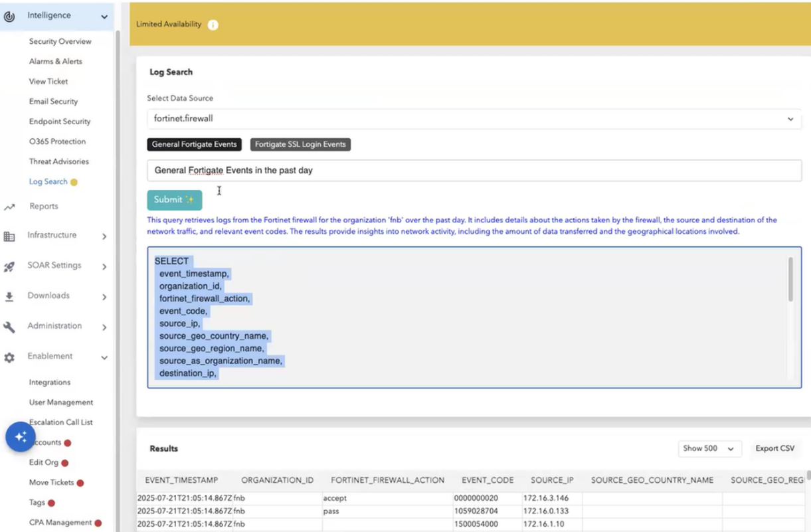The width and height of the screenshot is (811, 532).
Task: Open the Select Data Source dropdown
Action: pyautogui.click(x=474, y=119)
